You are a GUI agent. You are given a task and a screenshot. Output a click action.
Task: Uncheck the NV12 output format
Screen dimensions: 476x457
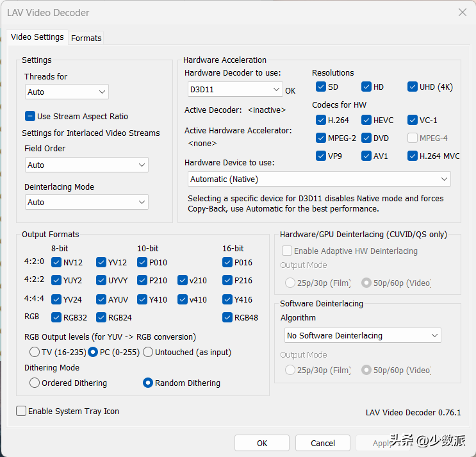[x=56, y=262]
